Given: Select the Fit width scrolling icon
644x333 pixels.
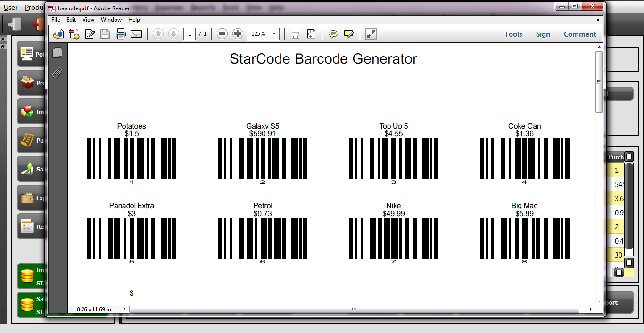Looking at the screenshot, I should coord(296,34).
